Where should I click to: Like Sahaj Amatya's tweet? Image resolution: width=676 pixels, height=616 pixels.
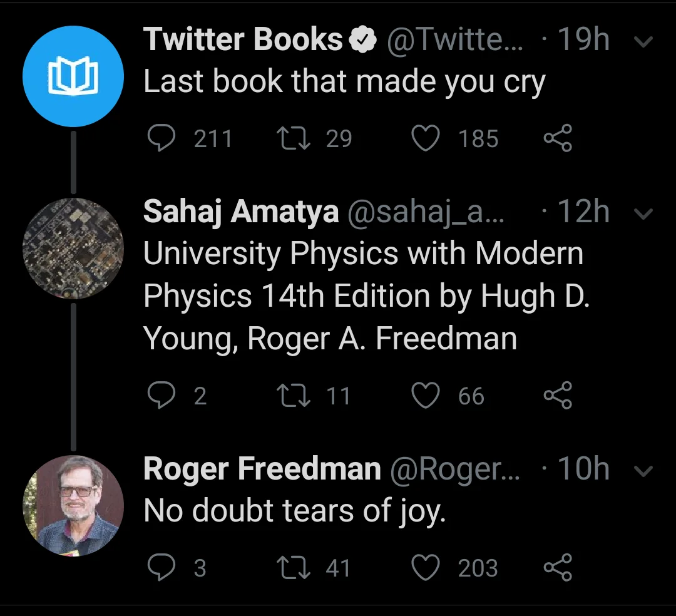426,396
